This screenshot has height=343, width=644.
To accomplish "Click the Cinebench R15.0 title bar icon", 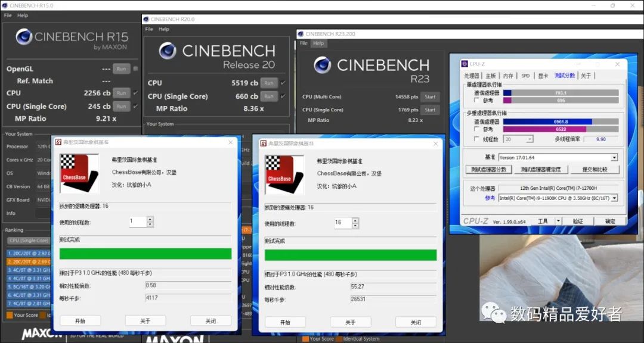I will click(x=5, y=5).
